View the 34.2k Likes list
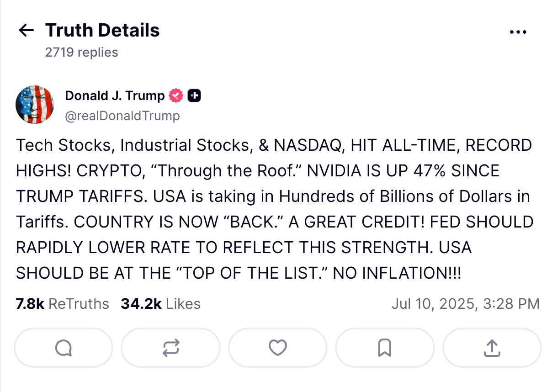552x392 pixels. pos(160,304)
